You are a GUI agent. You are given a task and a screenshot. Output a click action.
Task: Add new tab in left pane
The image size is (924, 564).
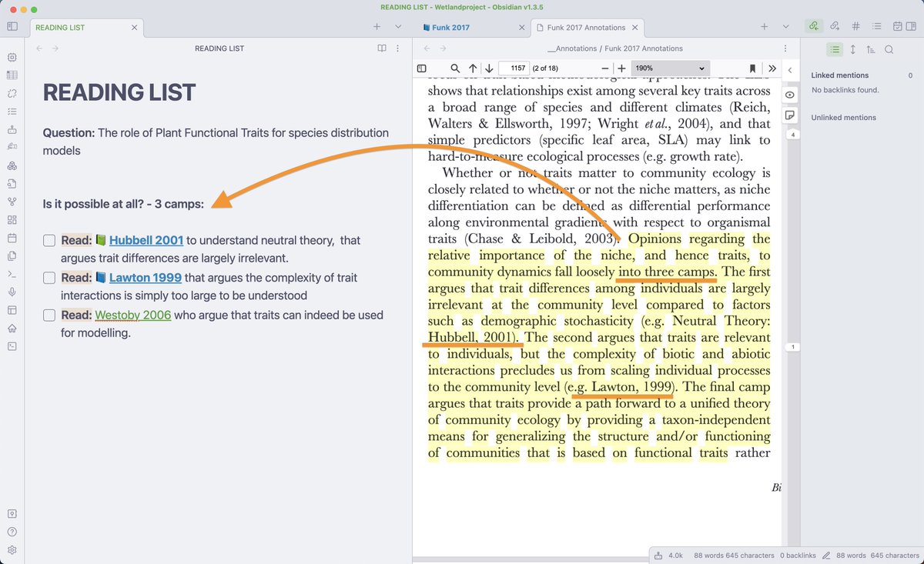point(377,27)
